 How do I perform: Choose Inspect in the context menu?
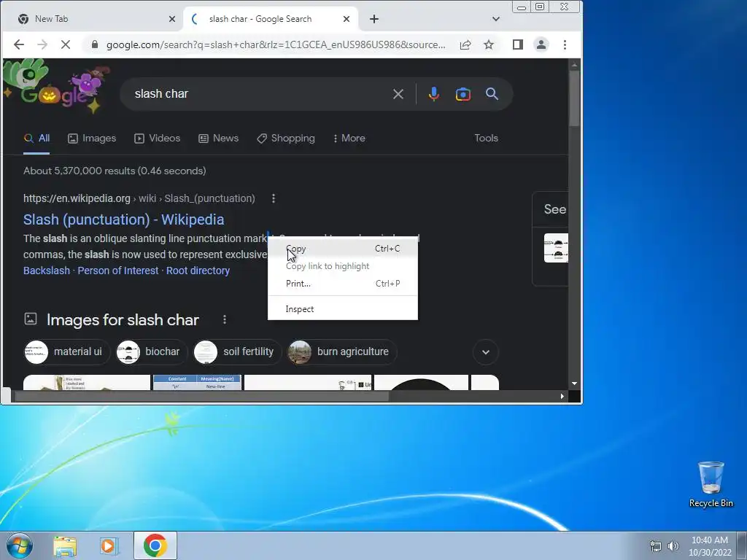pos(343,309)
